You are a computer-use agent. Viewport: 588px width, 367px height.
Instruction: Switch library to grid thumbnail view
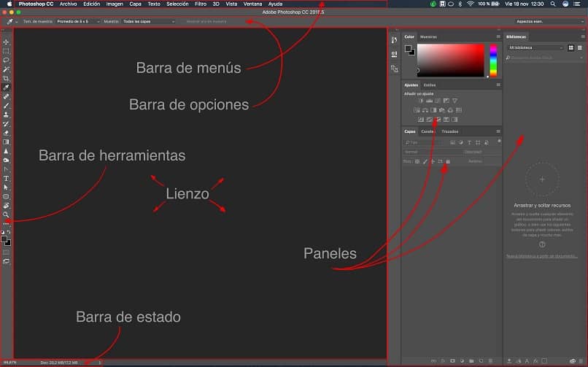(x=570, y=47)
